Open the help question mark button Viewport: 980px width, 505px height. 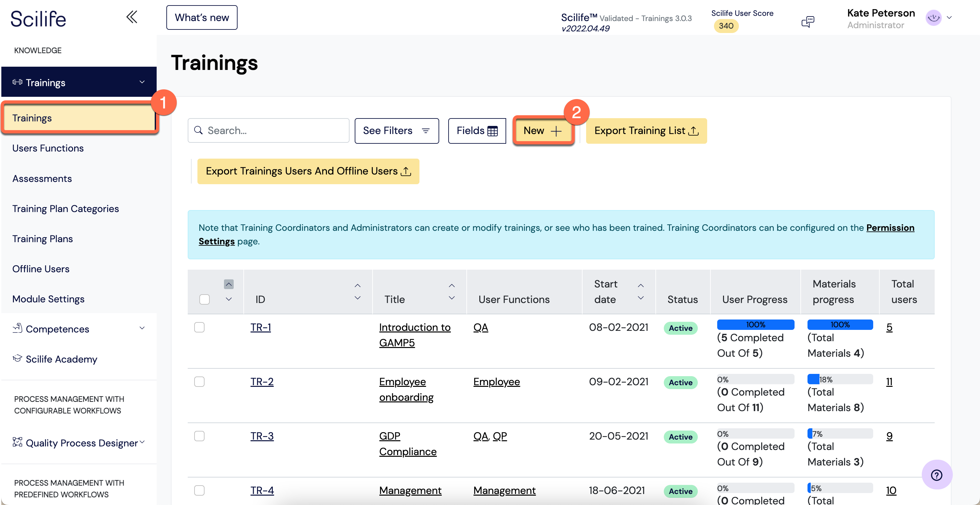click(936, 475)
